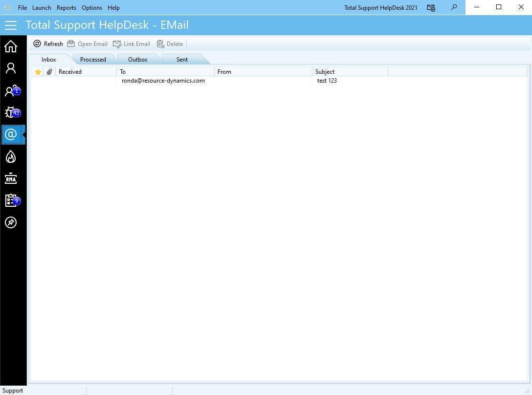The image size is (532, 395).
Task: Switch to the Sent tab
Action: (181, 59)
